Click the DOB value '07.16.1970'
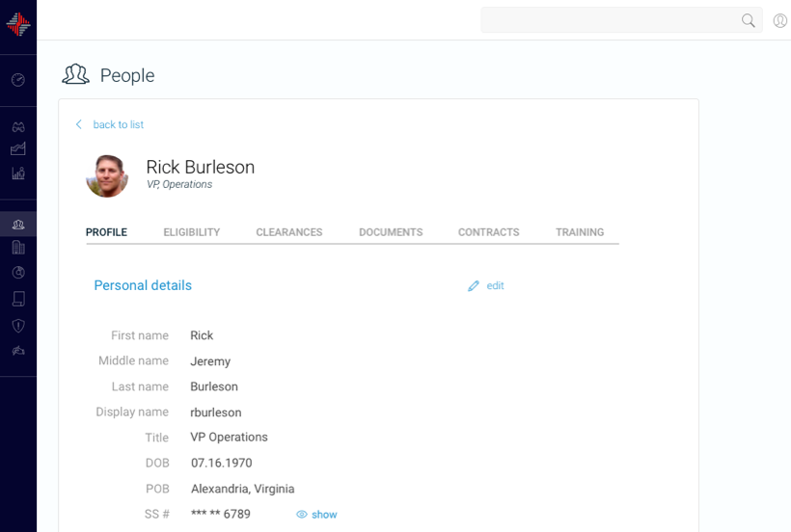Screen dimensions: 791x532 pos(222,463)
